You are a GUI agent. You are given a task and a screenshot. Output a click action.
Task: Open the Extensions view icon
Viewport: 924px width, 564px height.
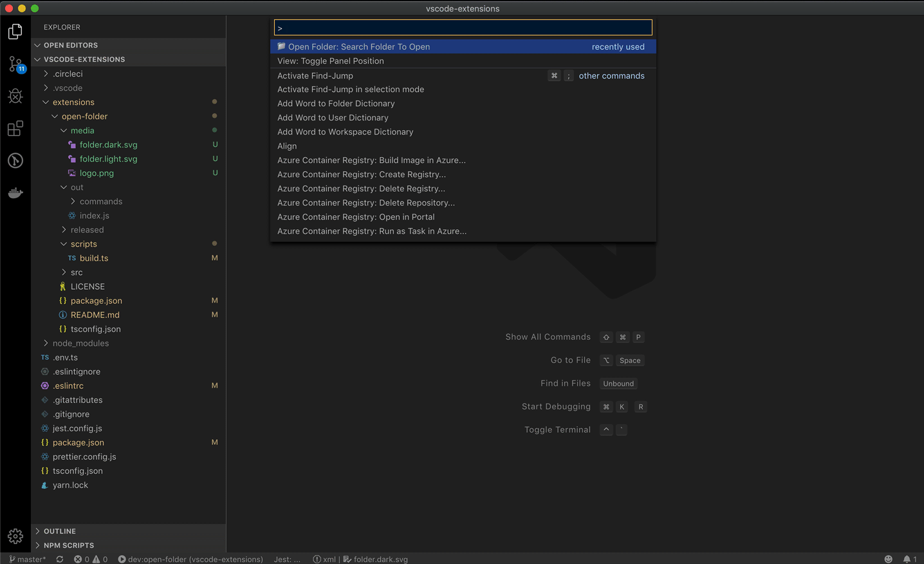(15, 128)
